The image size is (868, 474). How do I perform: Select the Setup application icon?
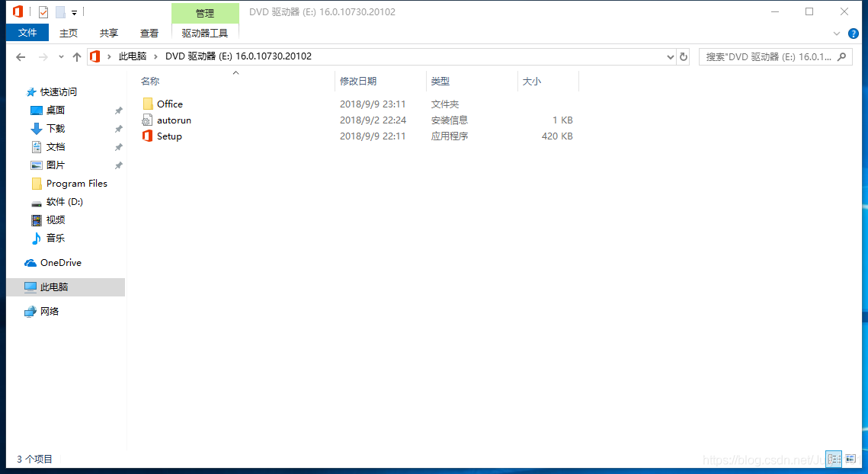(147, 136)
